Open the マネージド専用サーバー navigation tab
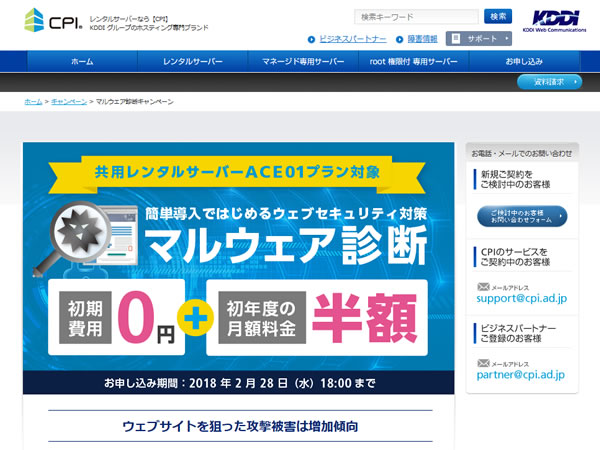600x450 pixels. click(303, 61)
